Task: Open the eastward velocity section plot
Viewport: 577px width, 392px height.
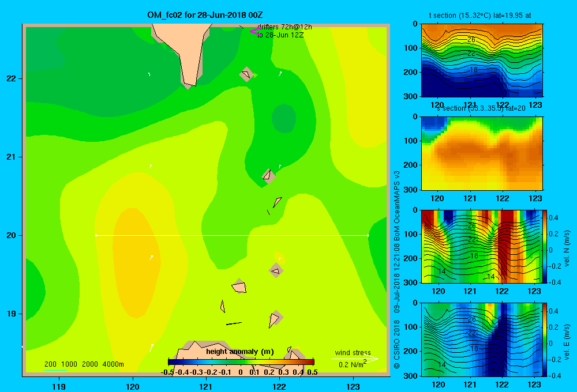Action: click(x=482, y=340)
